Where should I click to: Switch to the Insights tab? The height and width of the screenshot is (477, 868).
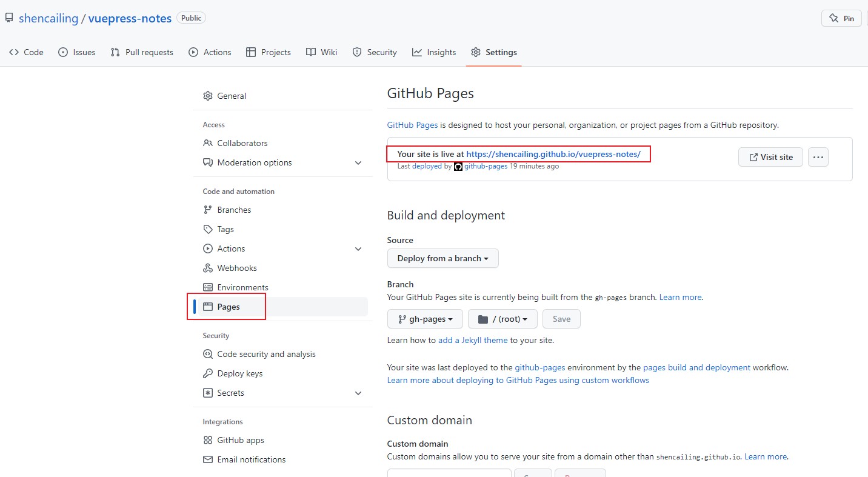[x=434, y=52]
